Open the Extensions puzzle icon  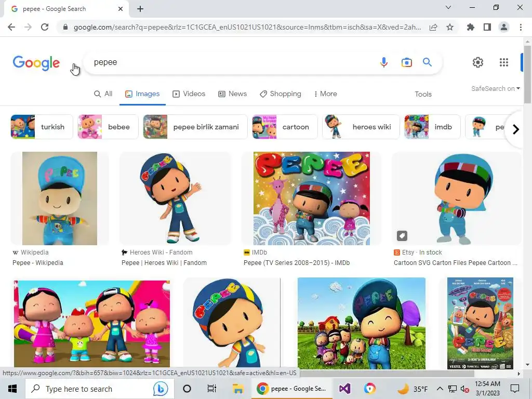pos(471,27)
